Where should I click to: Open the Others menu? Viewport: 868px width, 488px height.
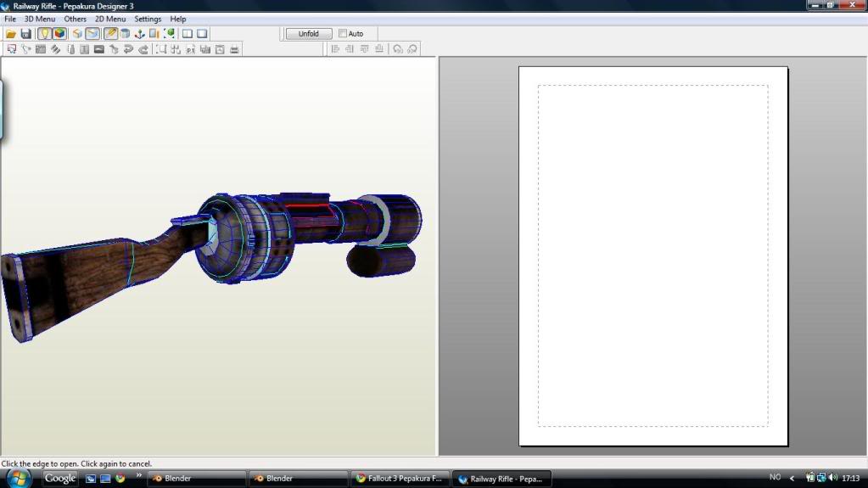[76, 19]
